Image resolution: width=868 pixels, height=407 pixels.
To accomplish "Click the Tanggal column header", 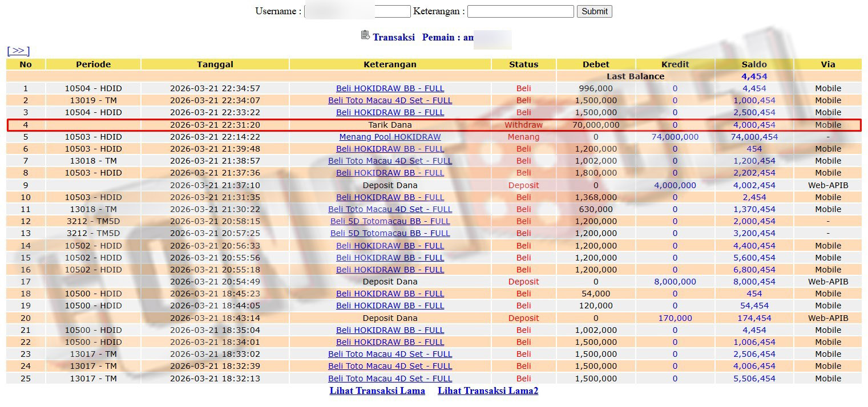I will 215,64.
